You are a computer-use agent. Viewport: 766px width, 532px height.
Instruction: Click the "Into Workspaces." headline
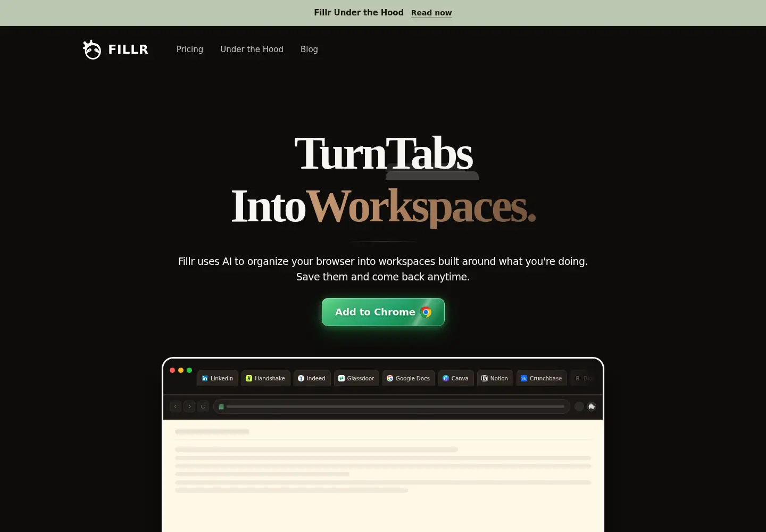pos(383,206)
